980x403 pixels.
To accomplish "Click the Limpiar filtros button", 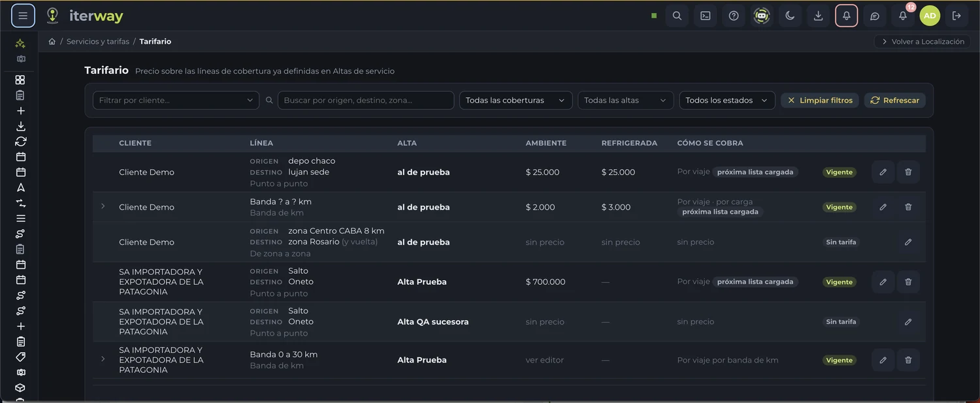I will (820, 101).
